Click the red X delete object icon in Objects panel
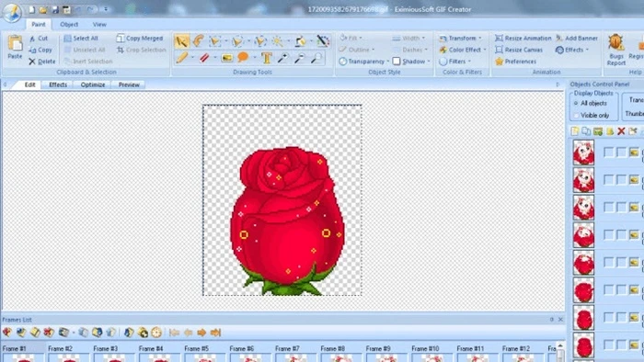 point(621,131)
